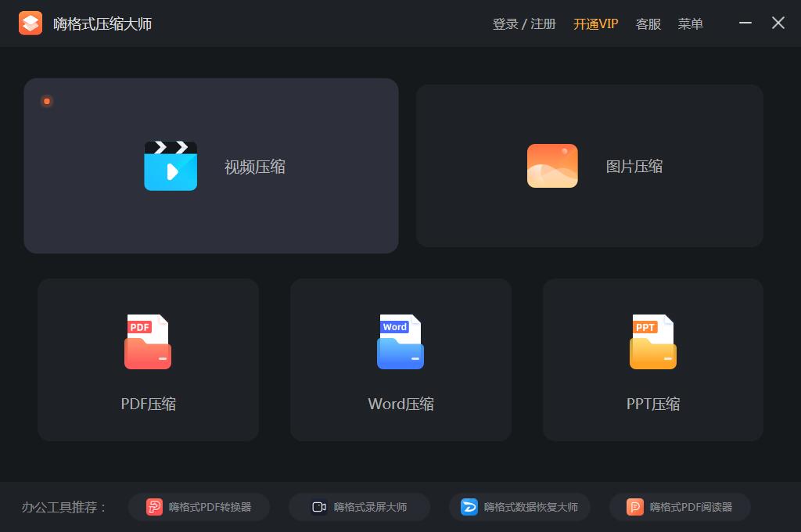
Task: Open the 客服 customer service menu
Action: (x=648, y=23)
